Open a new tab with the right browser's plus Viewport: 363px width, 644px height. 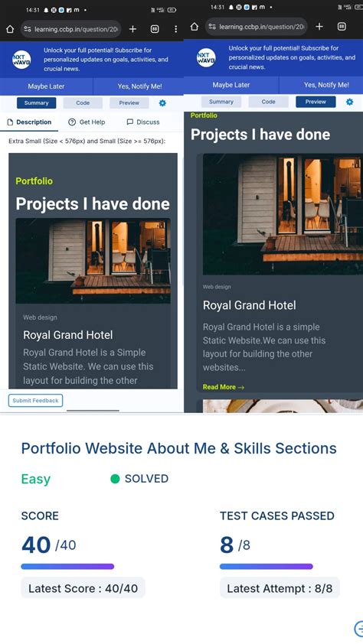pyautogui.click(x=319, y=27)
